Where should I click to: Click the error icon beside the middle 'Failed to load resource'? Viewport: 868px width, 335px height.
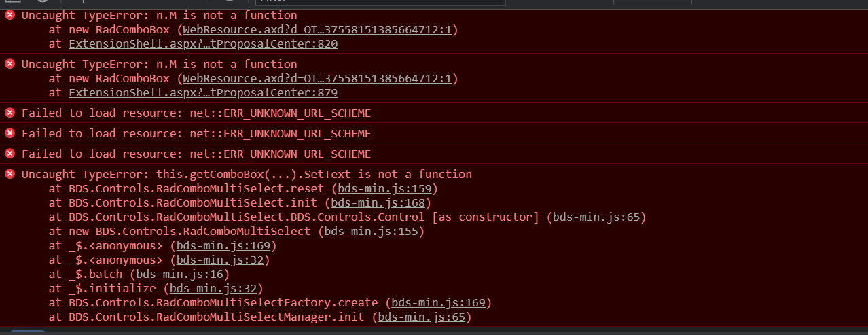click(x=10, y=133)
